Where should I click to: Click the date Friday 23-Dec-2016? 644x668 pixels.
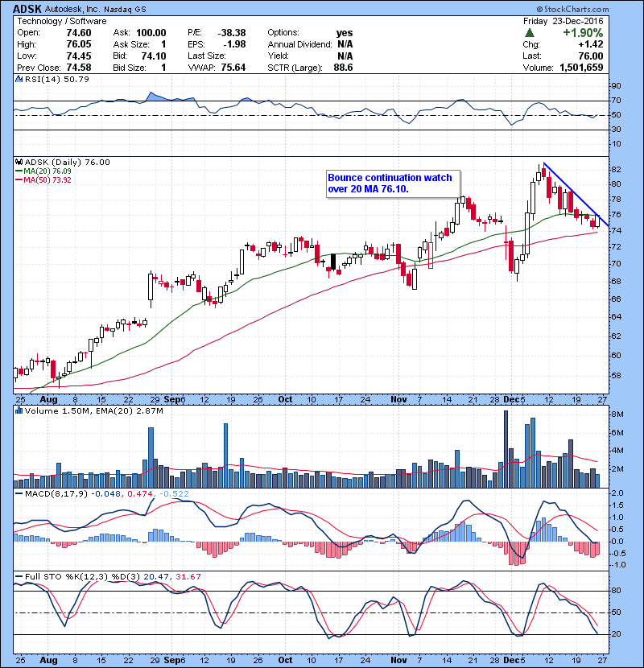click(563, 21)
